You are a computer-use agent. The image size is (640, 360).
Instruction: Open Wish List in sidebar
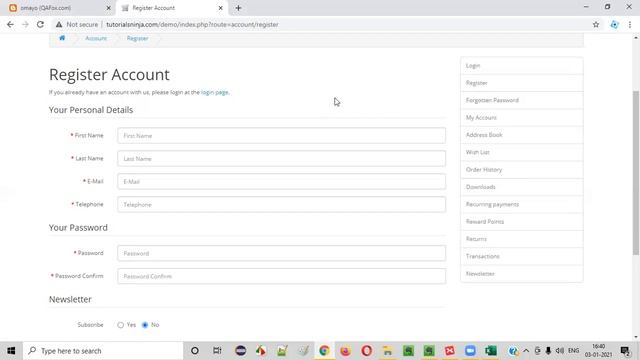pos(522,152)
